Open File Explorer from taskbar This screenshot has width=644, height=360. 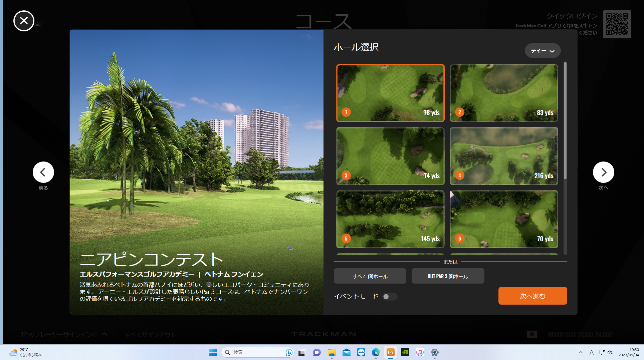pos(332,352)
